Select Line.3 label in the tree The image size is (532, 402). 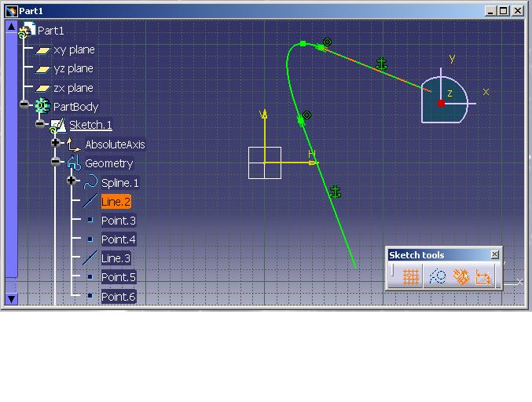pyautogui.click(x=116, y=258)
